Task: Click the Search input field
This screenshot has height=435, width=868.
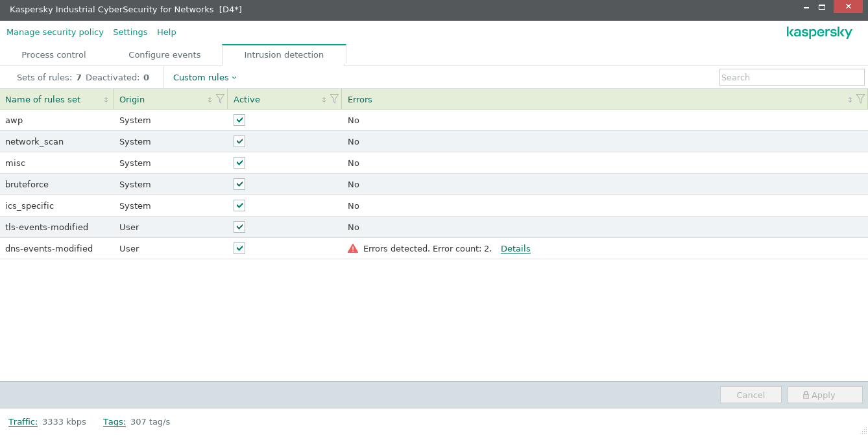Action: point(791,77)
